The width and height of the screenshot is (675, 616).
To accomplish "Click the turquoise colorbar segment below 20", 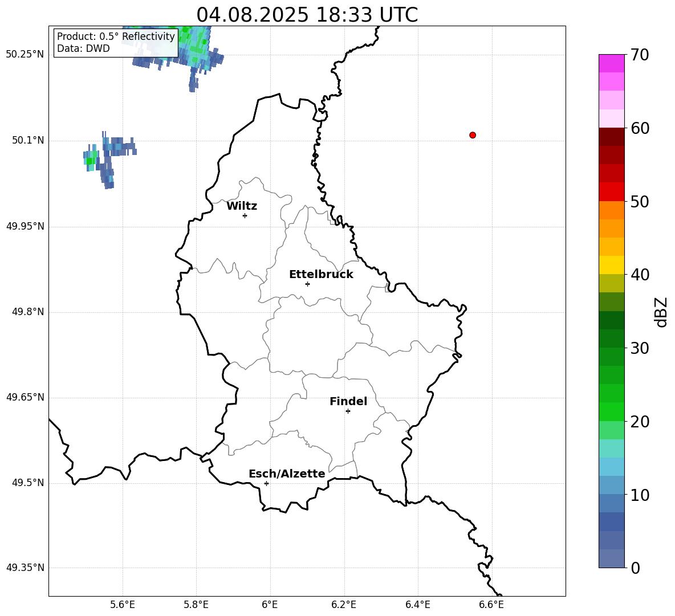I will 611,448.
